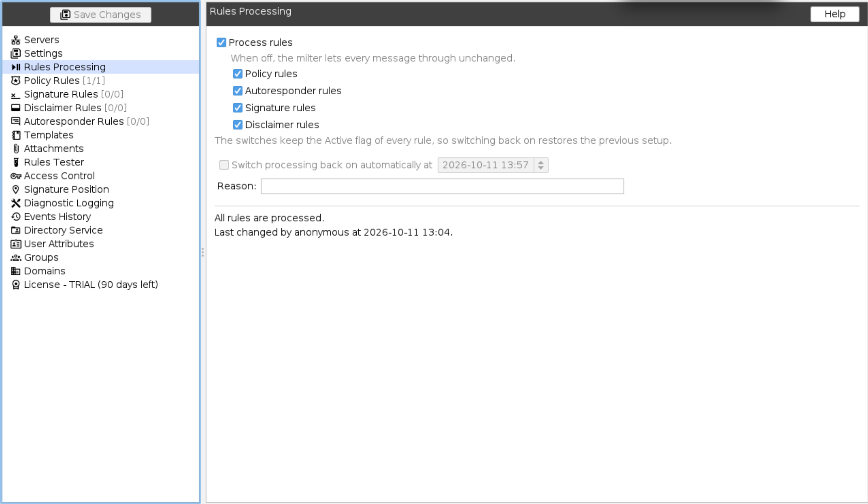Go to Directory Service section
868x504 pixels.
(x=63, y=230)
